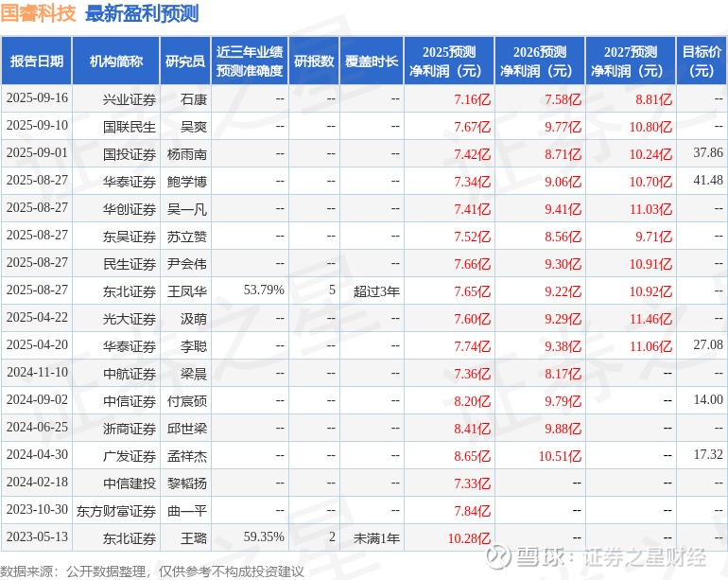The image size is (728, 580).
Task: Click analyst name 杨雨南
Action: click(186, 154)
